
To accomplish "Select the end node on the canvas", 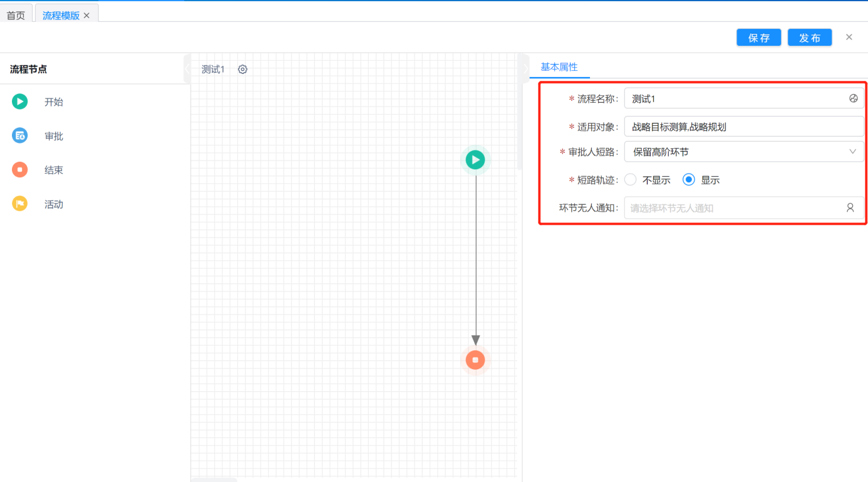I will click(475, 360).
